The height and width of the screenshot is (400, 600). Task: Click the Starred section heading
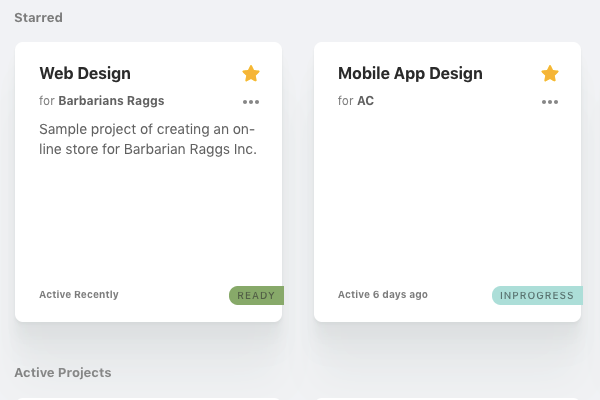pos(38,18)
